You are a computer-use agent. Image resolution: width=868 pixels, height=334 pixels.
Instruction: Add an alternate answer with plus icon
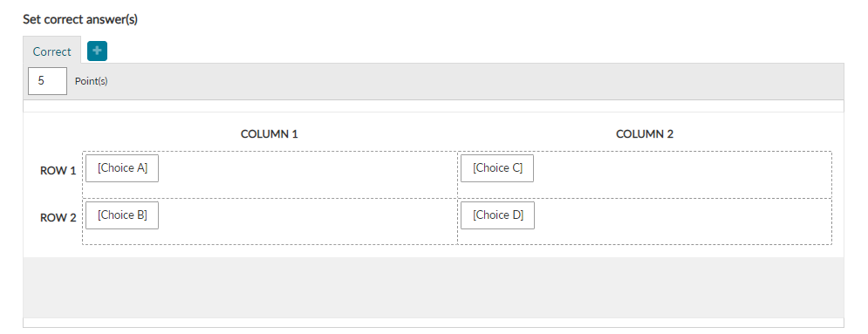tap(97, 51)
